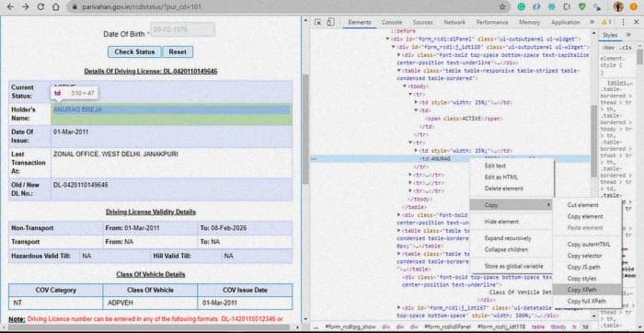Viewport: 644px width, 333px height.
Task: Select Copy XPath
Action: coord(587,290)
